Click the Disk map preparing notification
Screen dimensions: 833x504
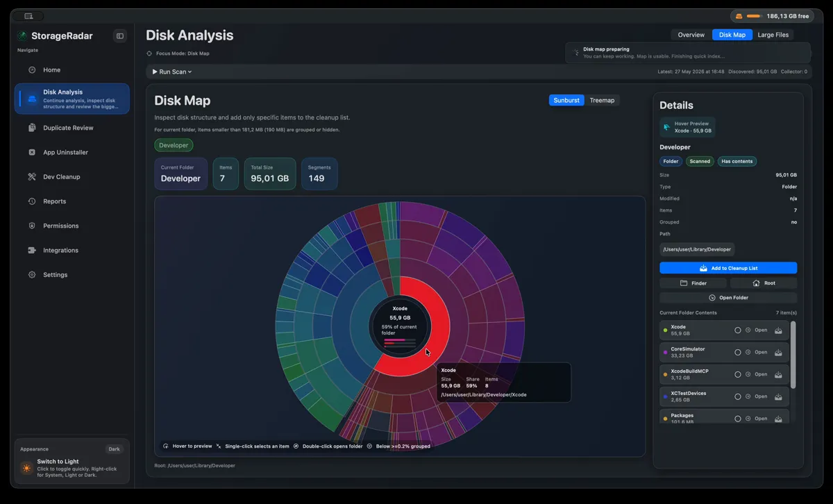[688, 53]
